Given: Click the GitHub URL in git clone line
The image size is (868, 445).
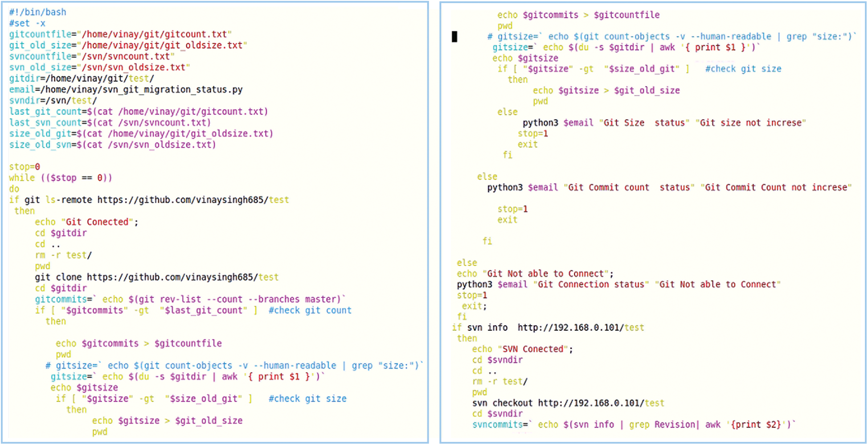Looking at the screenshot, I should point(182,277).
